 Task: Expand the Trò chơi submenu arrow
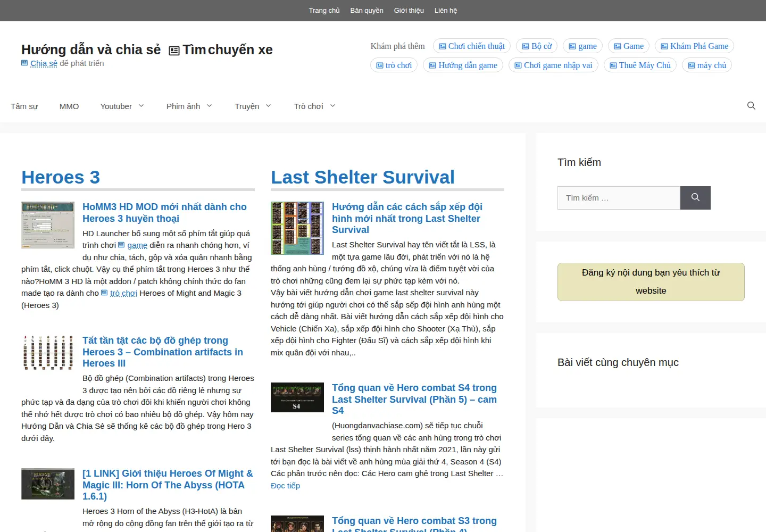click(333, 106)
